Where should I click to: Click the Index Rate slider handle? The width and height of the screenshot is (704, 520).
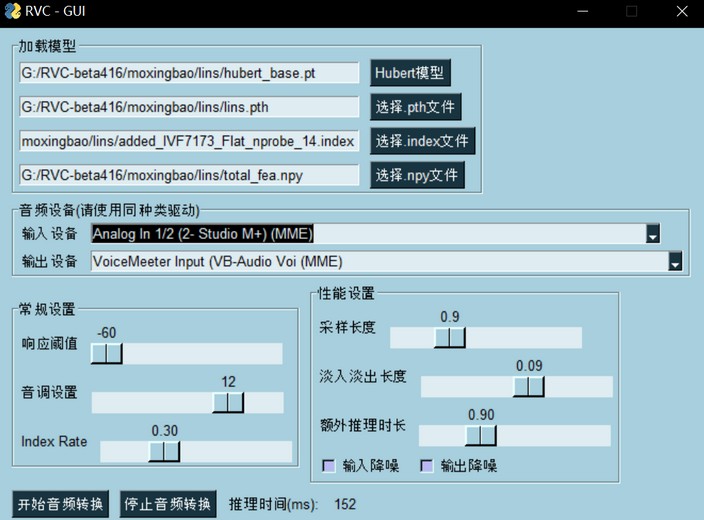point(164,451)
